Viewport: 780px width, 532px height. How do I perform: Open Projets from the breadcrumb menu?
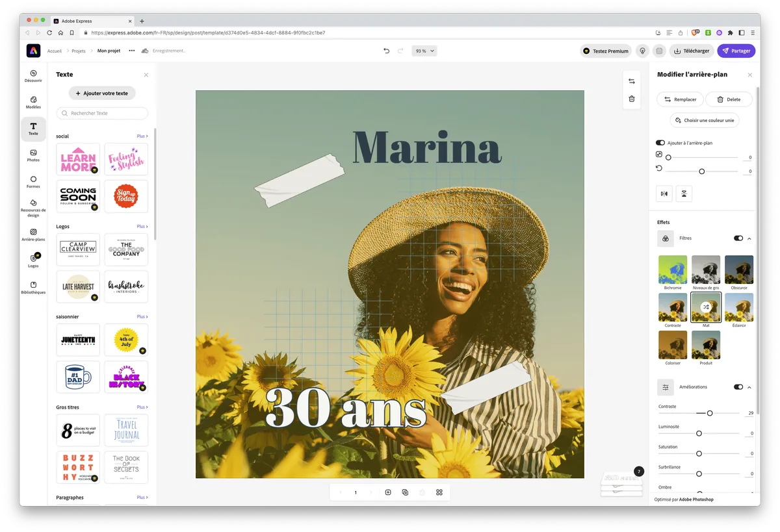[x=78, y=50]
